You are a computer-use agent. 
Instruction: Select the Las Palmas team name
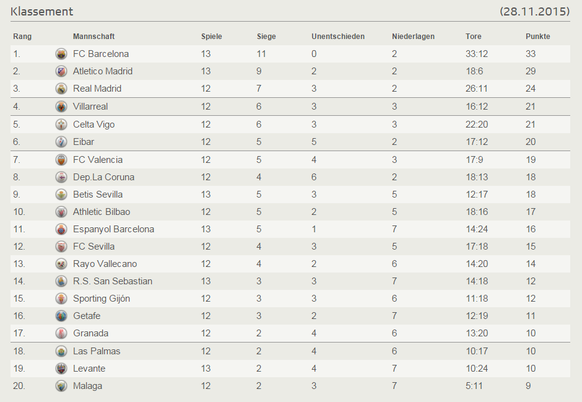point(97,351)
